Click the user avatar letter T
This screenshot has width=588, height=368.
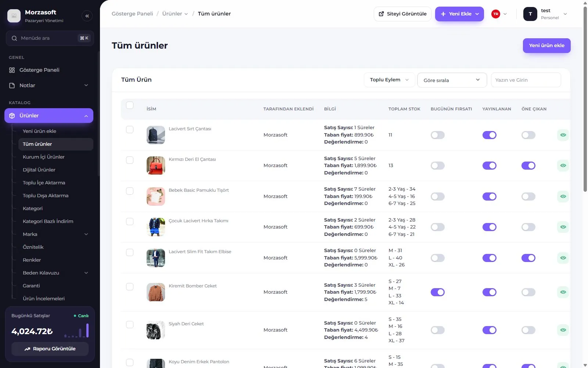tap(530, 14)
